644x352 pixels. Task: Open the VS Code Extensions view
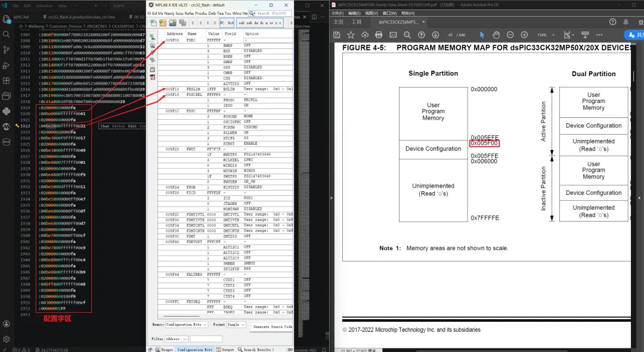pyautogui.click(x=6, y=81)
